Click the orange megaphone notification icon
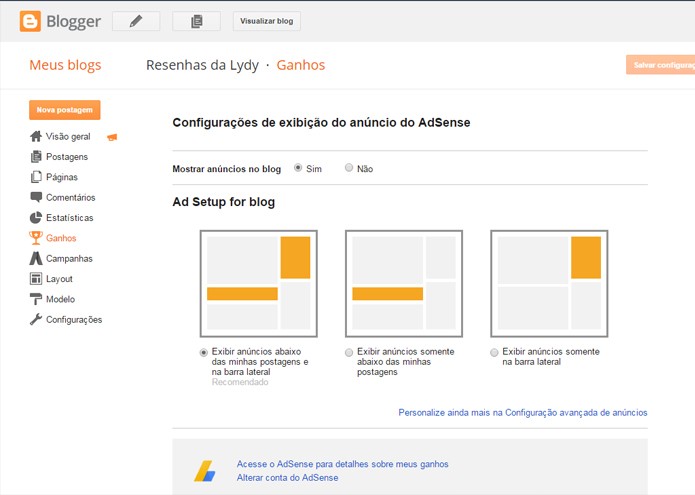 coord(112,137)
